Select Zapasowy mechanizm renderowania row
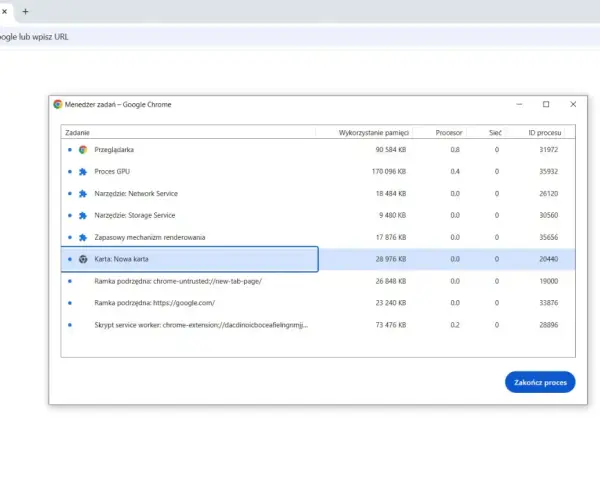This screenshot has height=480, width=600. pos(318,237)
